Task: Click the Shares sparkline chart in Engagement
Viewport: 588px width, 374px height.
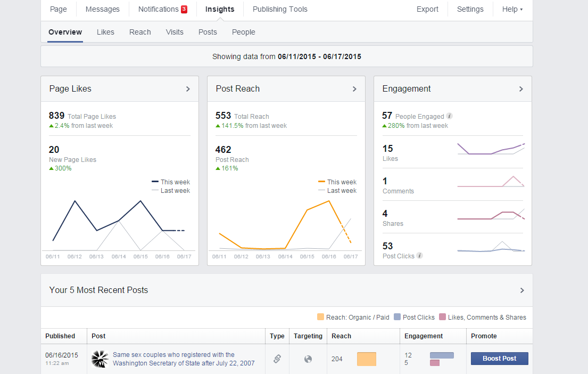Action: 491,215
